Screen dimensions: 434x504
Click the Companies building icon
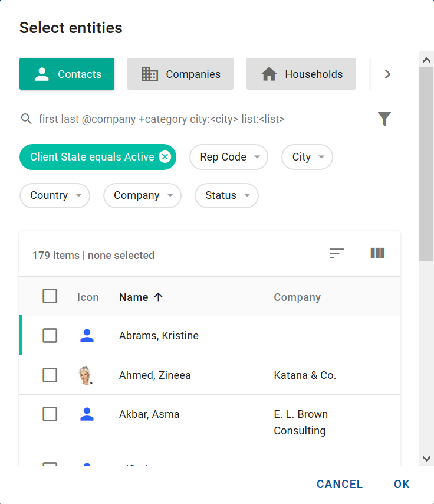[149, 74]
